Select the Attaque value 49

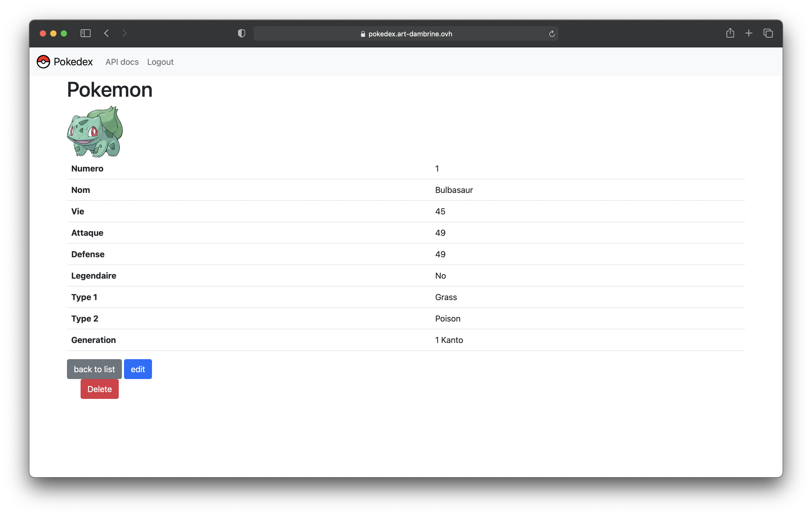click(440, 233)
